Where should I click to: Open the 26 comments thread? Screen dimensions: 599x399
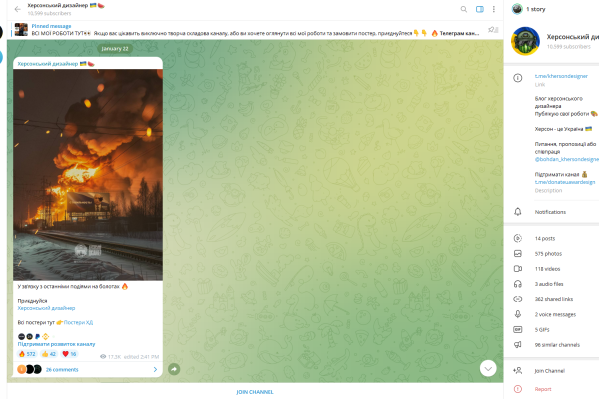(88, 370)
